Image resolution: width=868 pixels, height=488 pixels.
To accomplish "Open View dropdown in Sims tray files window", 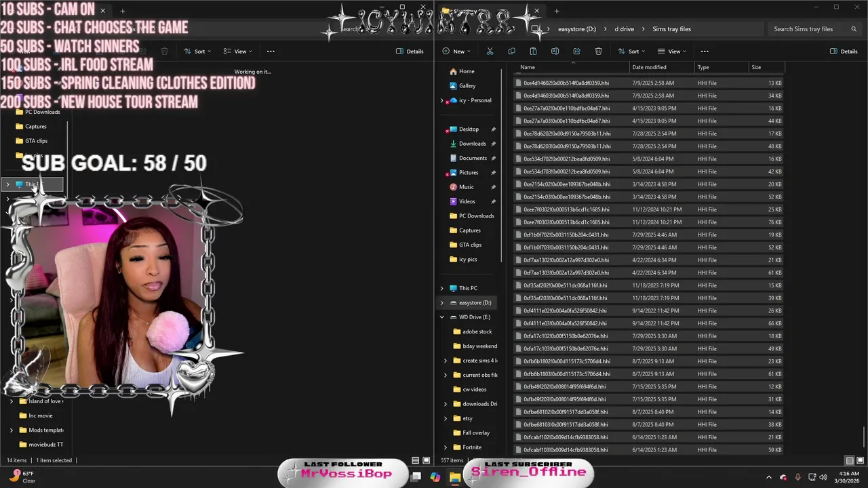I will [x=671, y=52].
